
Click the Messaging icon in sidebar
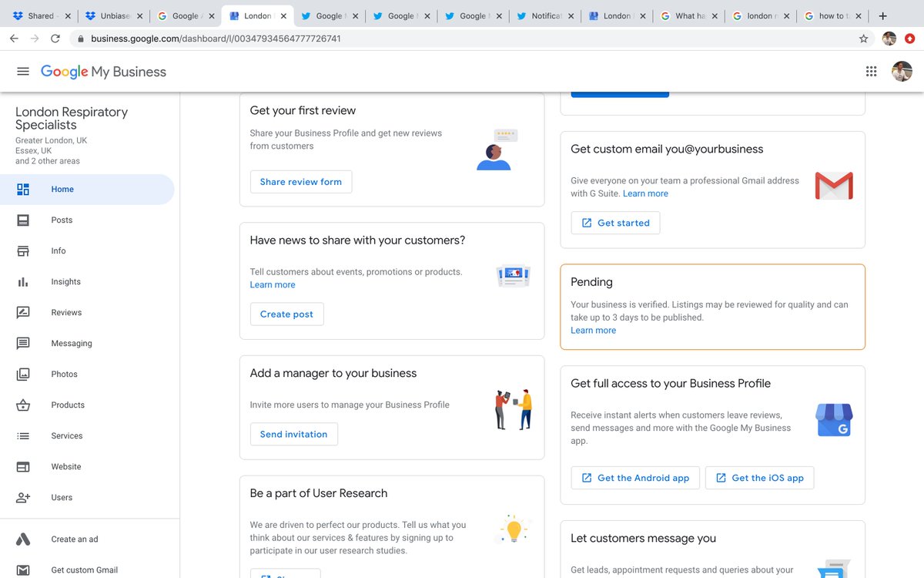click(x=23, y=343)
